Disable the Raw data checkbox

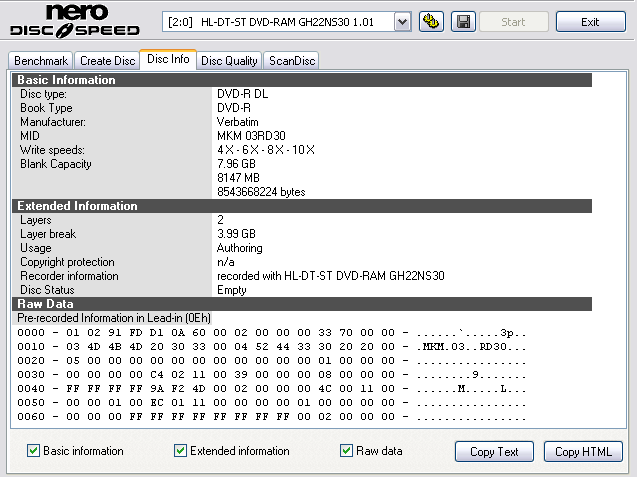point(347,451)
